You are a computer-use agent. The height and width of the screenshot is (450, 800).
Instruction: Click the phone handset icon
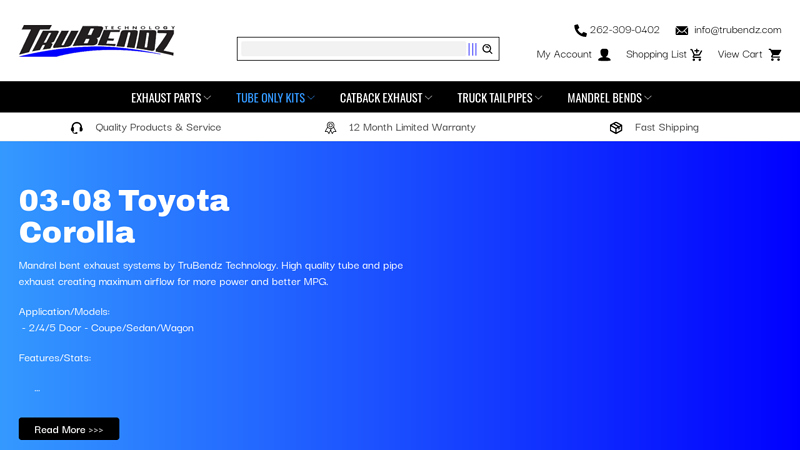(580, 31)
